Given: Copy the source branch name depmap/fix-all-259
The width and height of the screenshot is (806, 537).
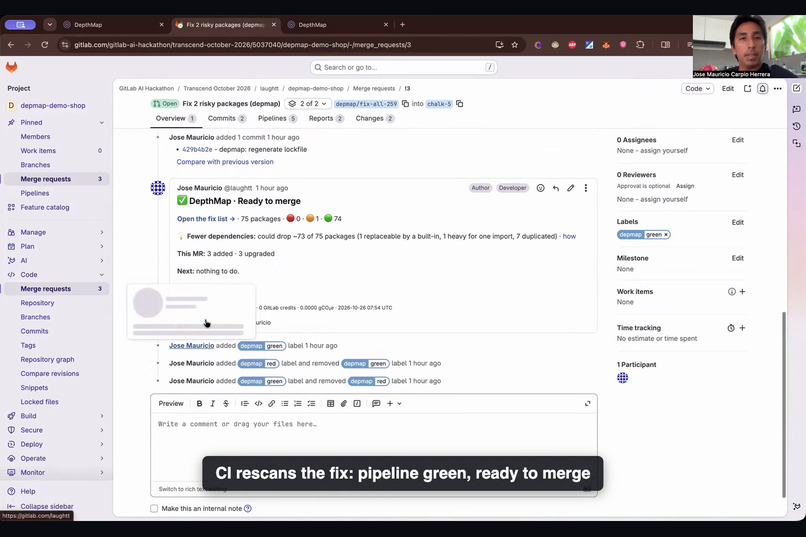Looking at the screenshot, I should pos(406,104).
